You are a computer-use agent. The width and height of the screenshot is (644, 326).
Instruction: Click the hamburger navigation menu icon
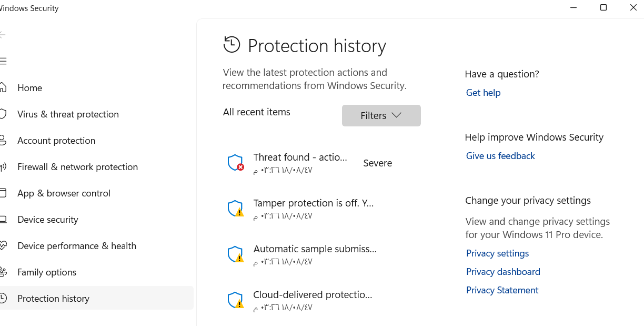[3, 61]
